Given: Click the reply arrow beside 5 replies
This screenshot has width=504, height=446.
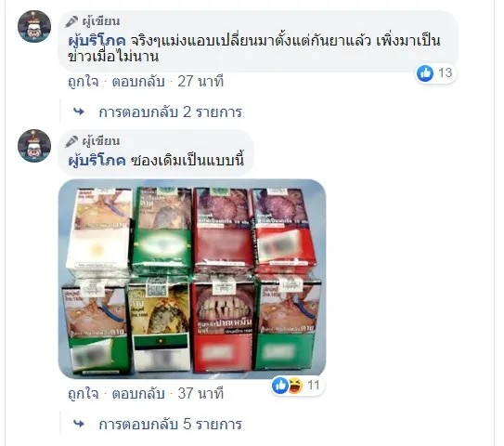Looking at the screenshot, I should click(79, 424).
